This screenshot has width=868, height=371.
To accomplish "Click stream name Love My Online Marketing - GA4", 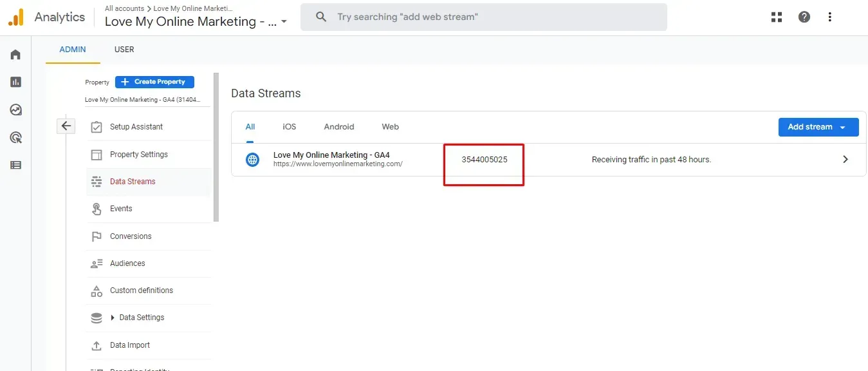I will (331, 155).
